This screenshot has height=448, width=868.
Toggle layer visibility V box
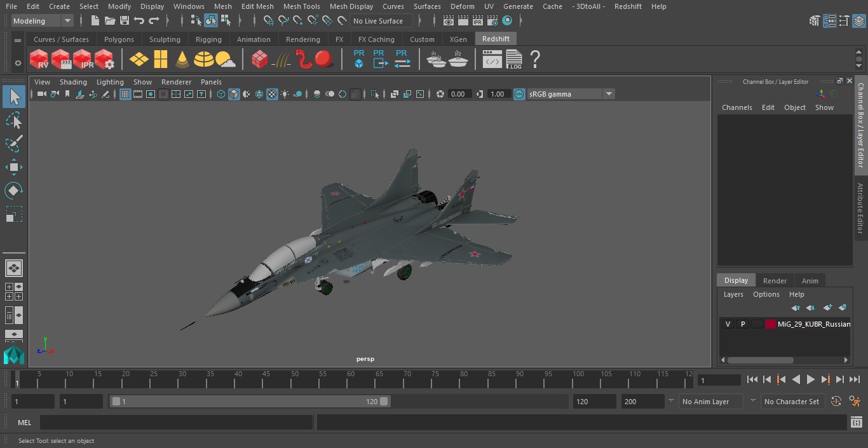coord(728,324)
